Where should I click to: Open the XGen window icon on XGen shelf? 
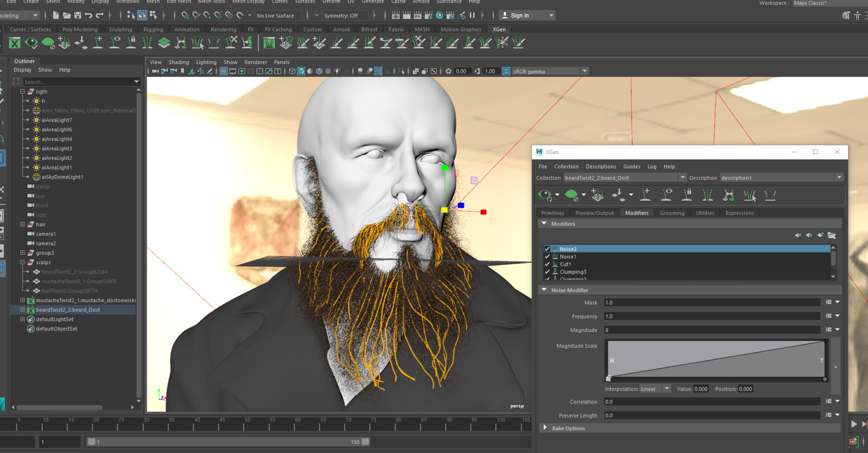coord(15,43)
